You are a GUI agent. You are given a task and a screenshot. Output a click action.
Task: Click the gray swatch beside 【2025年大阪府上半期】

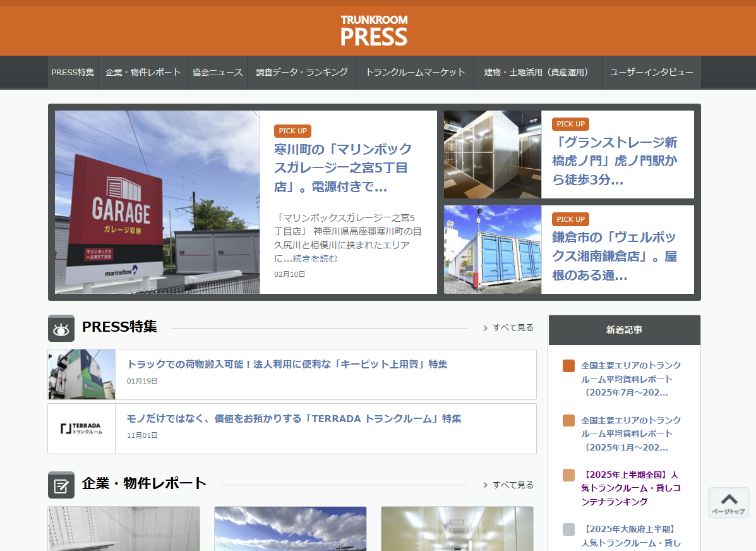click(x=568, y=530)
